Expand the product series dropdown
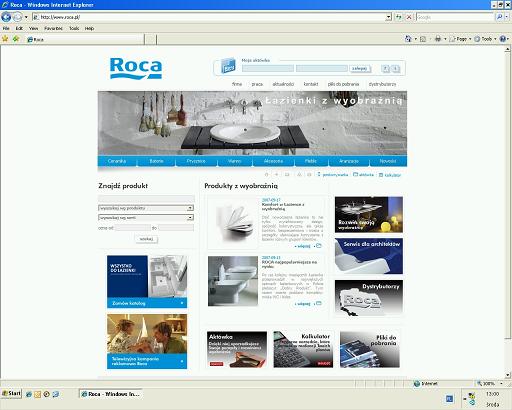 [x=190, y=218]
